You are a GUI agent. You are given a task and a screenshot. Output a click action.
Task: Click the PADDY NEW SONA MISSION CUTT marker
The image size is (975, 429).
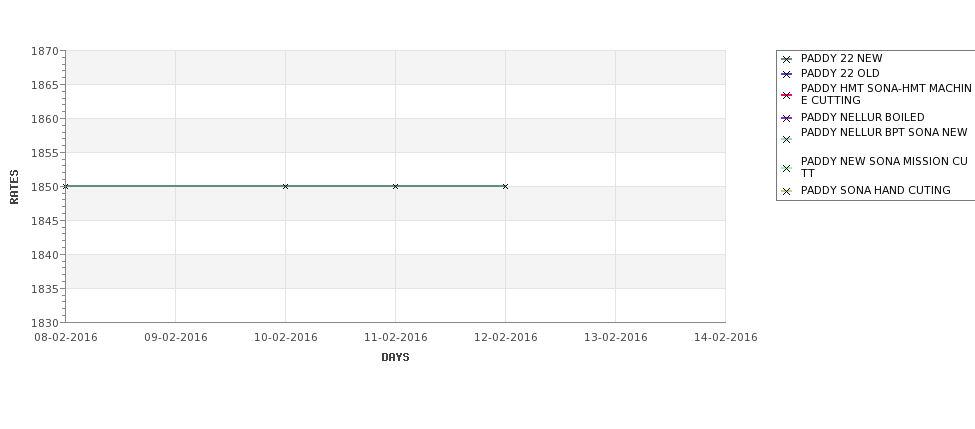(786, 168)
